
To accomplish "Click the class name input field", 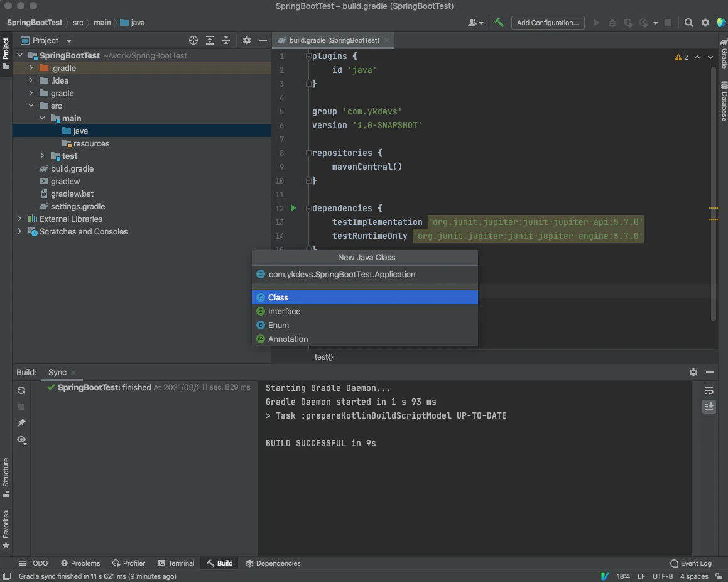I will 364,275.
